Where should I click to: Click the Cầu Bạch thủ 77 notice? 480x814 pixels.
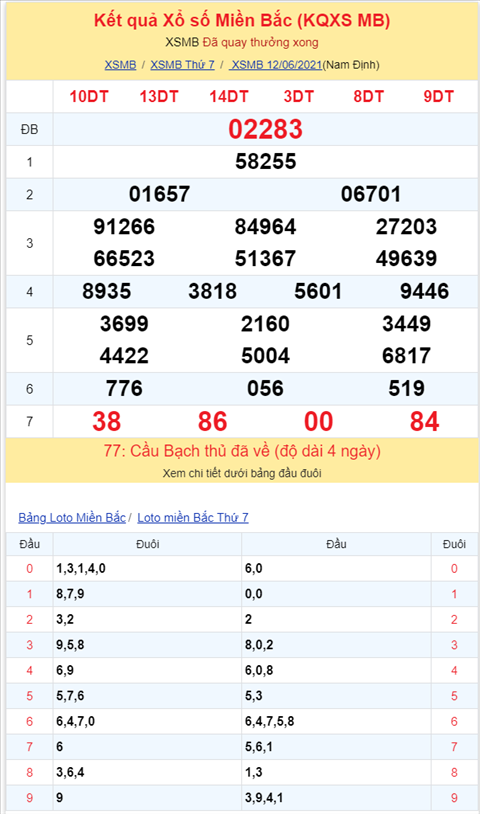[x=242, y=451]
